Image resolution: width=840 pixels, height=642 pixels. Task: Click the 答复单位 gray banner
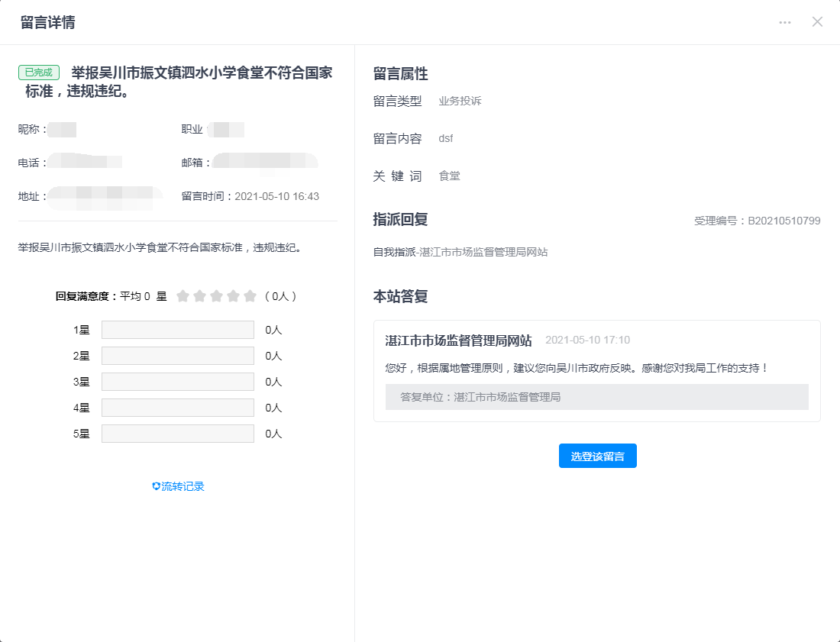596,397
